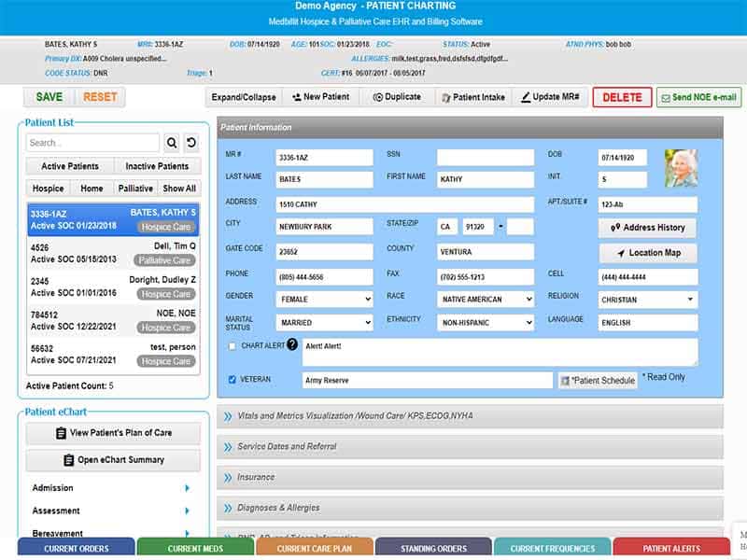This screenshot has height=560, width=747.
Task: Switch to Inactive Patients tab
Action: click(x=157, y=166)
